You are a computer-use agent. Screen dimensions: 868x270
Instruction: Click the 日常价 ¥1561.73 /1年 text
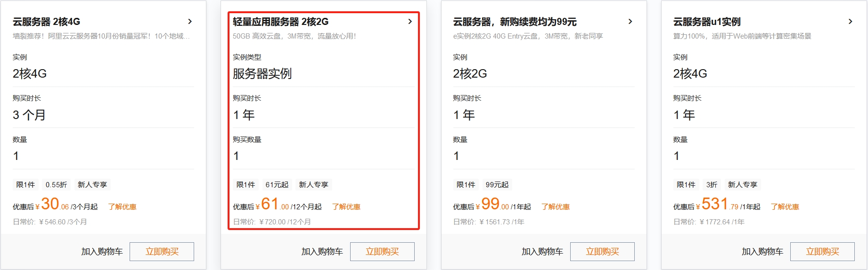coord(489,222)
